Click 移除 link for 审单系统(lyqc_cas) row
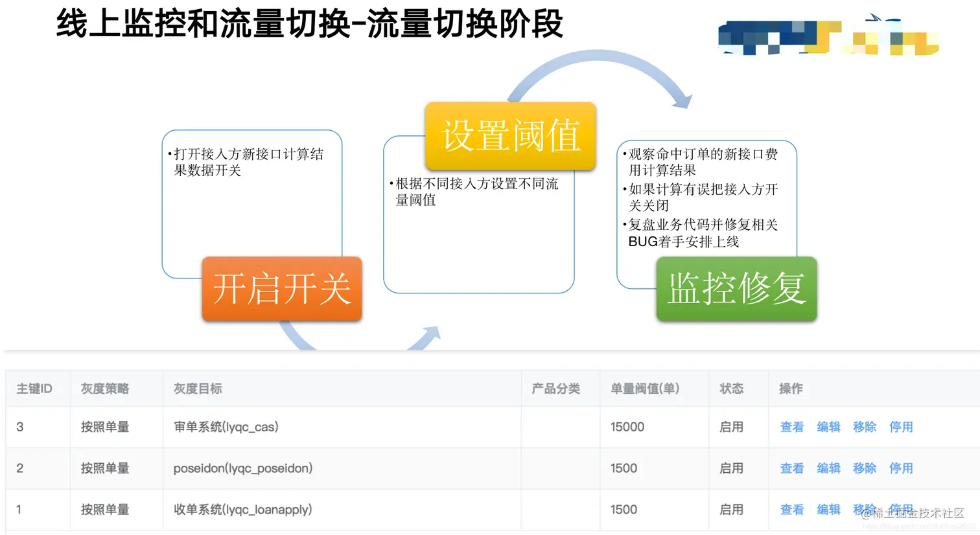The width and height of the screenshot is (980, 535). (865, 427)
